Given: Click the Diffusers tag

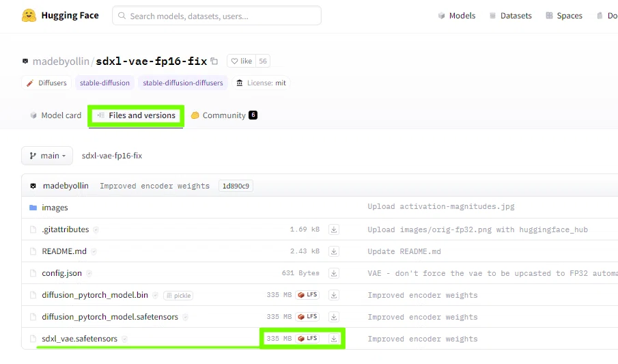Looking at the screenshot, I should coord(46,83).
